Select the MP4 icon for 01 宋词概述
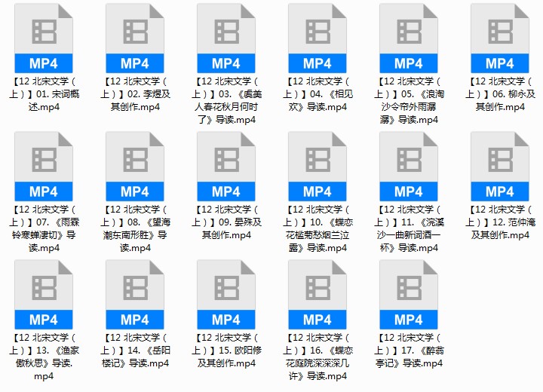Screen dimensions: 543x392 pyautogui.click(x=44, y=38)
